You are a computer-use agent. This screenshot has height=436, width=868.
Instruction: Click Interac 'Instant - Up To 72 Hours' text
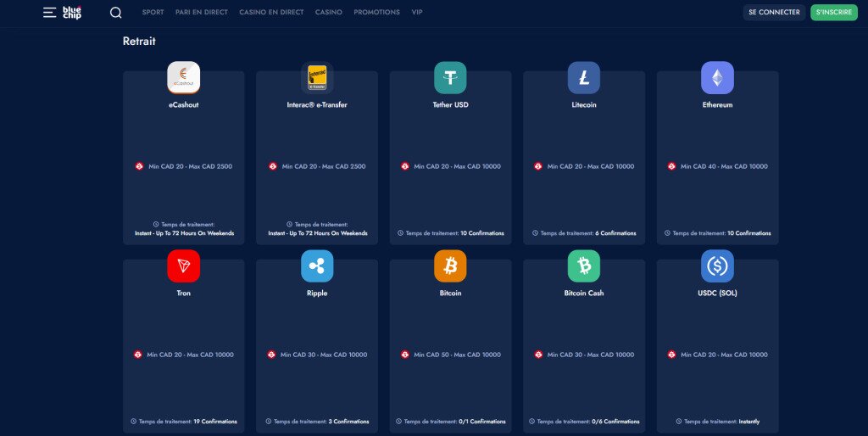[318, 233]
